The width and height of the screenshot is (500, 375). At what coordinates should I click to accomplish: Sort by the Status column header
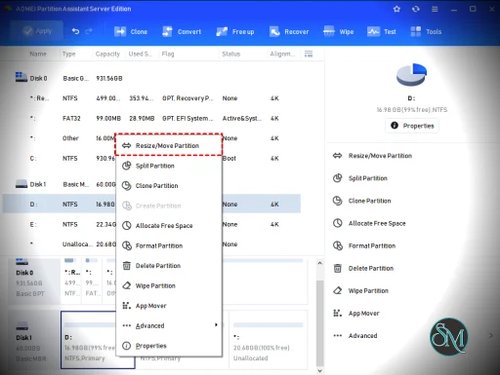click(231, 54)
